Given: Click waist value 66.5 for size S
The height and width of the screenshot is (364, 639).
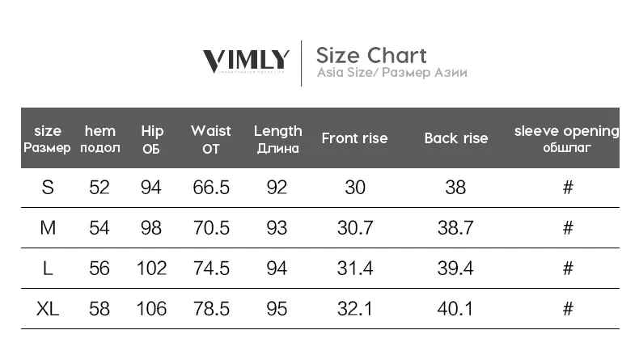Looking at the screenshot, I should tap(211, 188).
